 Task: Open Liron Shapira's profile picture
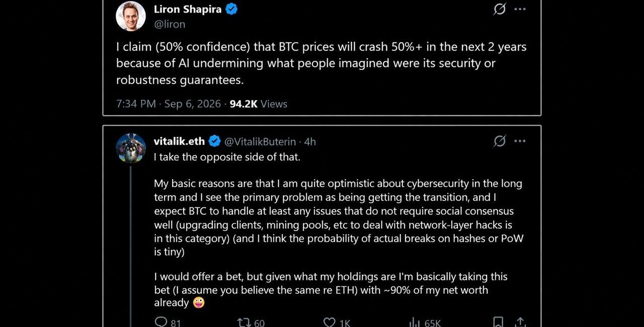pyautogui.click(x=131, y=16)
